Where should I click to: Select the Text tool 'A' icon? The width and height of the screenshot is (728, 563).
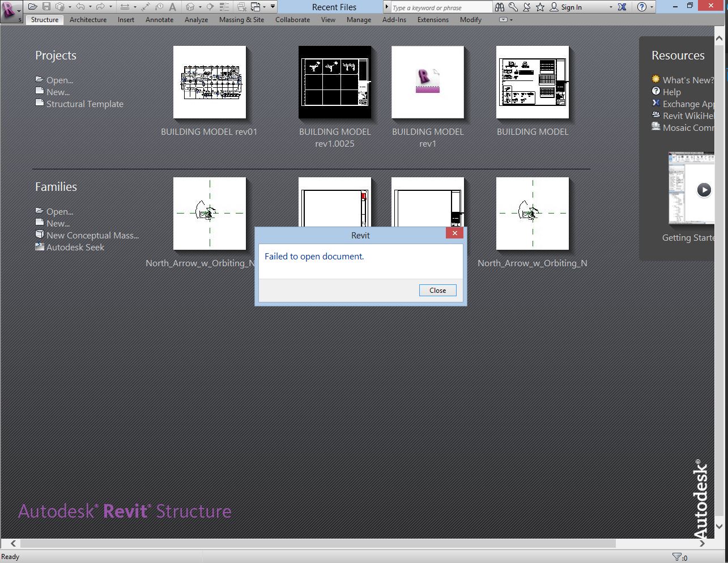tap(173, 7)
